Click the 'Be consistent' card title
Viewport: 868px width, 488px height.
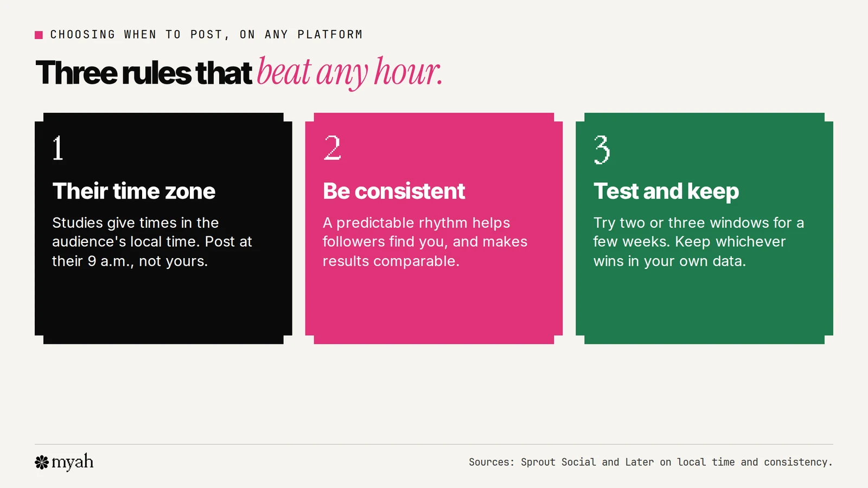[394, 191]
